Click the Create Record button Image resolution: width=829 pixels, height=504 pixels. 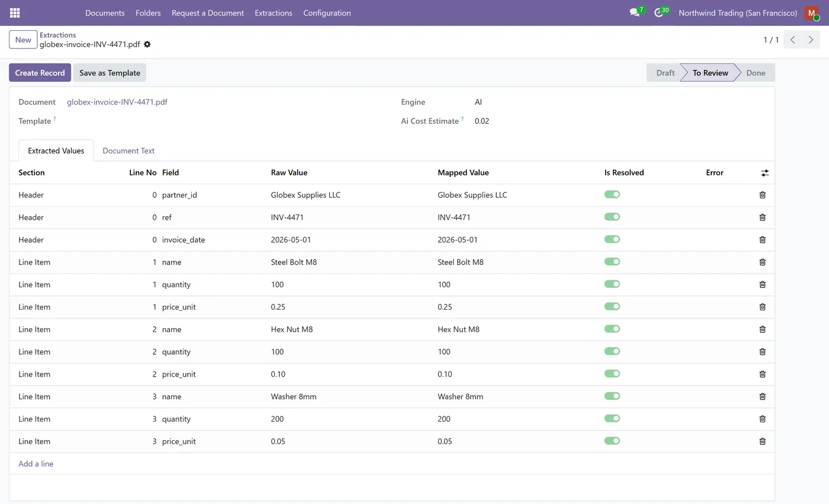(x=40, y=73)
